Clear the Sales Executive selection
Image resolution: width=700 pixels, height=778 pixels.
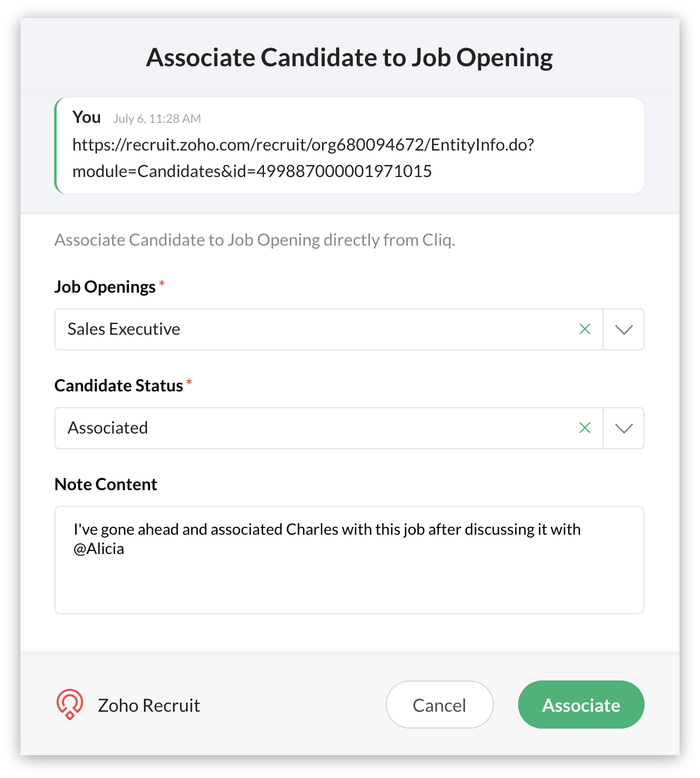584,329
